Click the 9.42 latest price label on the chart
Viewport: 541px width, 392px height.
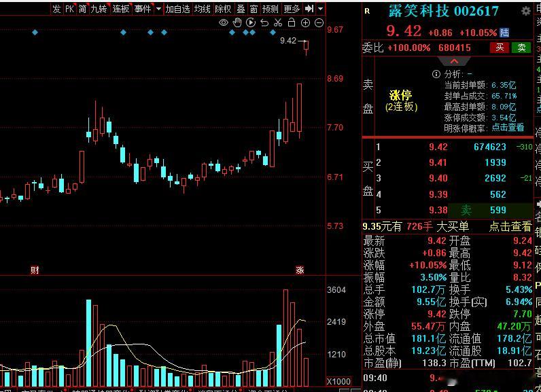tap(288, 41)
